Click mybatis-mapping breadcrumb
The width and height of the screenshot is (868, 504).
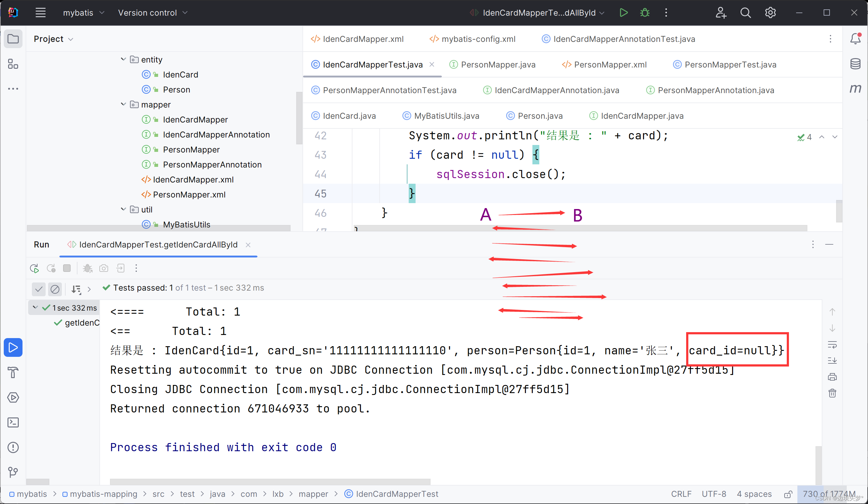[100, 494]
